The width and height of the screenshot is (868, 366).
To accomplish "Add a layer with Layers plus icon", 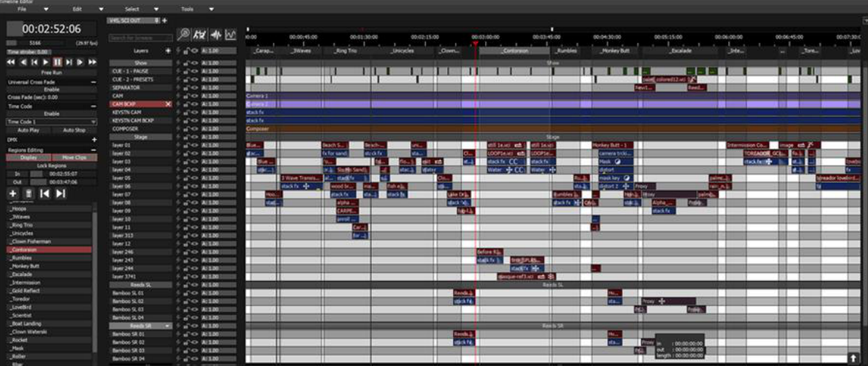I will click(x=168, y=50).
